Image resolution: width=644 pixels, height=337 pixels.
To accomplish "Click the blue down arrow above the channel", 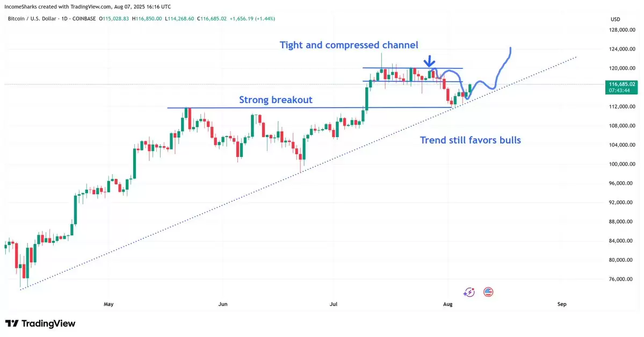I will click(430, 62).
